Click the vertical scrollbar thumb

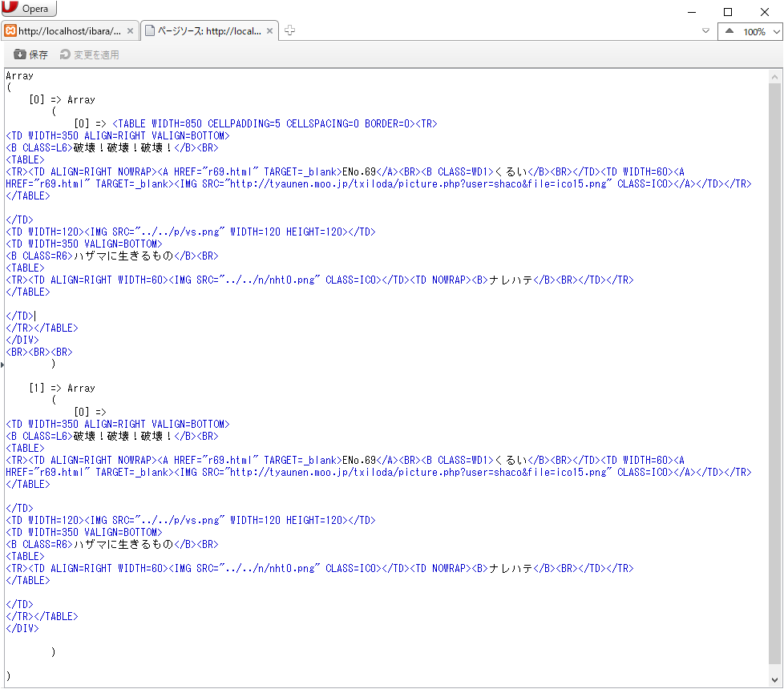[x=774, y=373]
